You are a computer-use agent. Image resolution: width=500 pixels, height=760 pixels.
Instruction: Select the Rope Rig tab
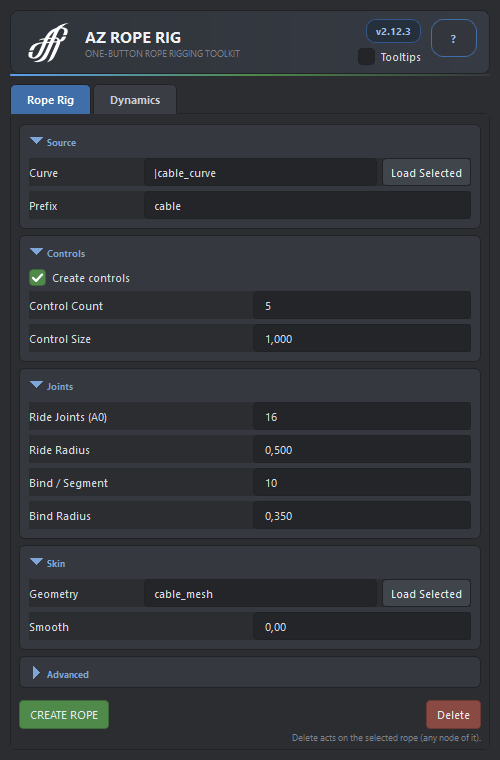50,100
